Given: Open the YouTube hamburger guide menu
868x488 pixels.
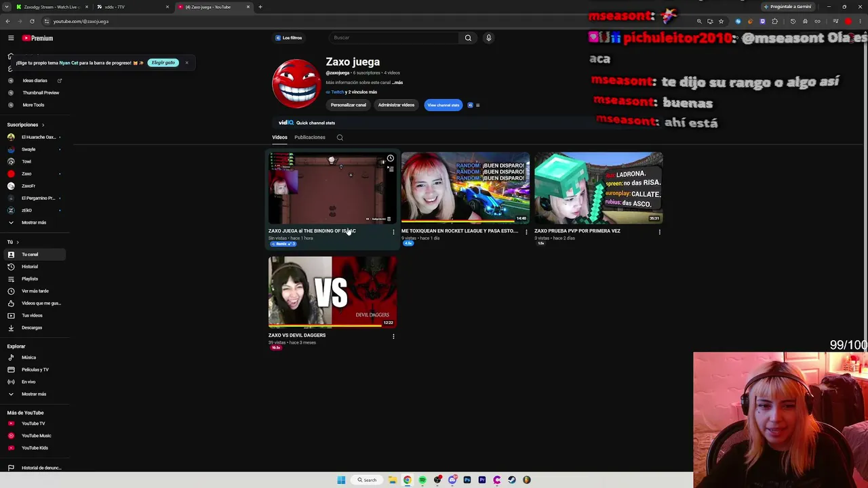Looking at the screenshot, I should tap(11, 38).
